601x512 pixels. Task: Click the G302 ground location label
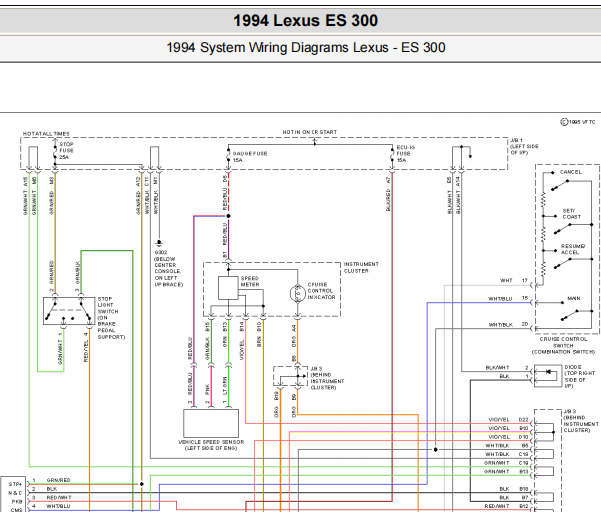point(168,268)
